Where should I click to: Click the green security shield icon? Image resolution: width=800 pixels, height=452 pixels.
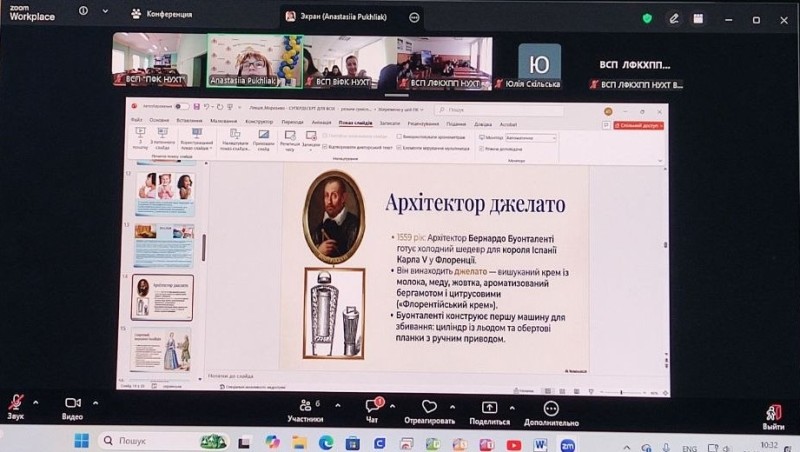[647, 18]
